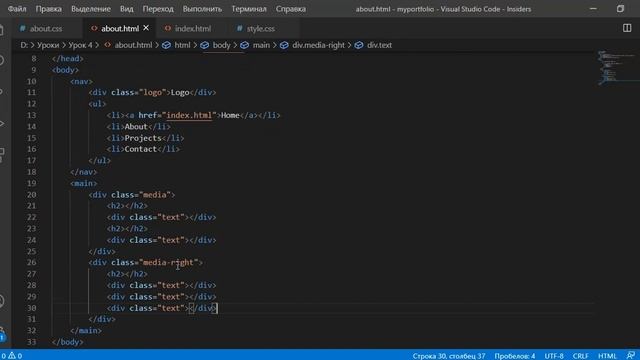Click the CSS file icon on style.css tab
The width and height of the screenshot is (640, 360).
[240, 28]
